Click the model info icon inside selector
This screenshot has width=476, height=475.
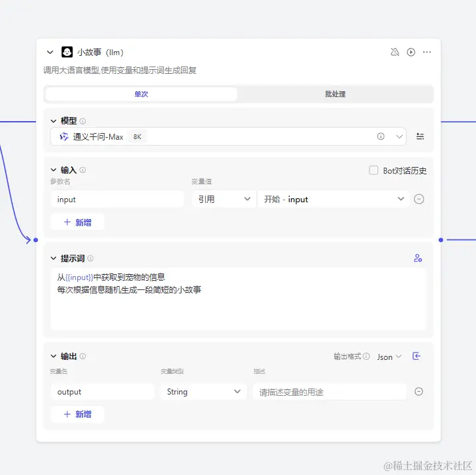pos(381,136)
